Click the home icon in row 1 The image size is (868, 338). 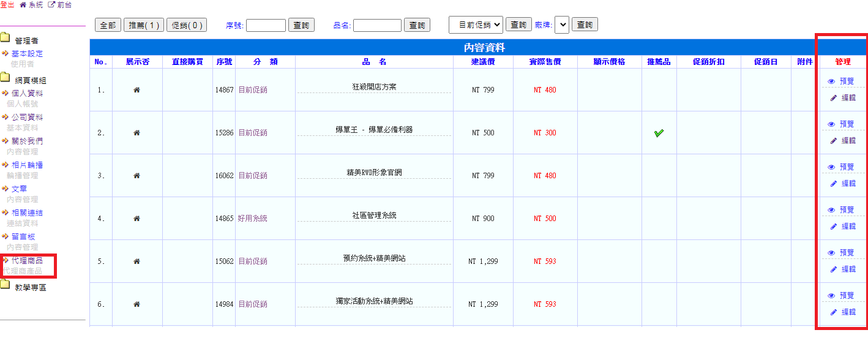[137, 90]
